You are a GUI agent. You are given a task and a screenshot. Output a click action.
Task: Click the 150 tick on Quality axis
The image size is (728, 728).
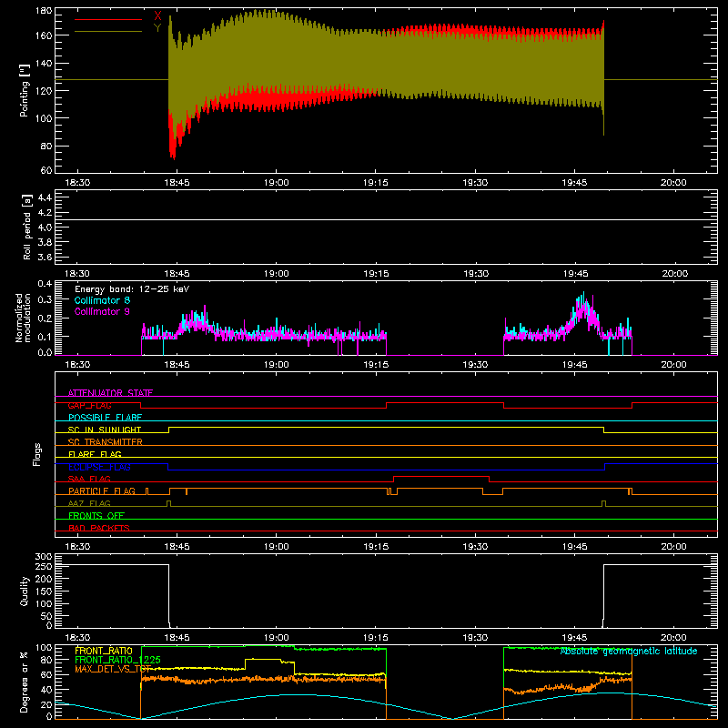point(44,591)
